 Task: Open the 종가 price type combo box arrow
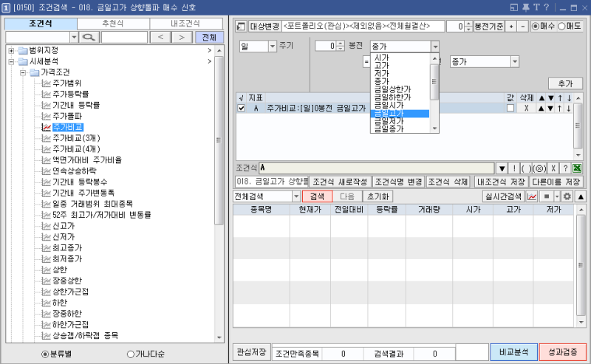click(435, 47)
